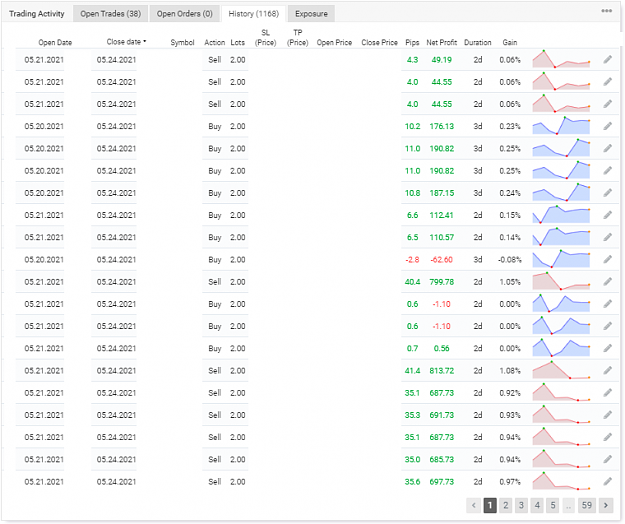
Task: Select the History (1168) tab
Action: 254,14
